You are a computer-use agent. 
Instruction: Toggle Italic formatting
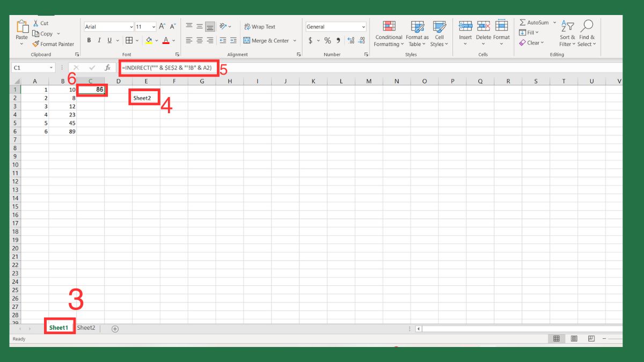tap(99, 41)
